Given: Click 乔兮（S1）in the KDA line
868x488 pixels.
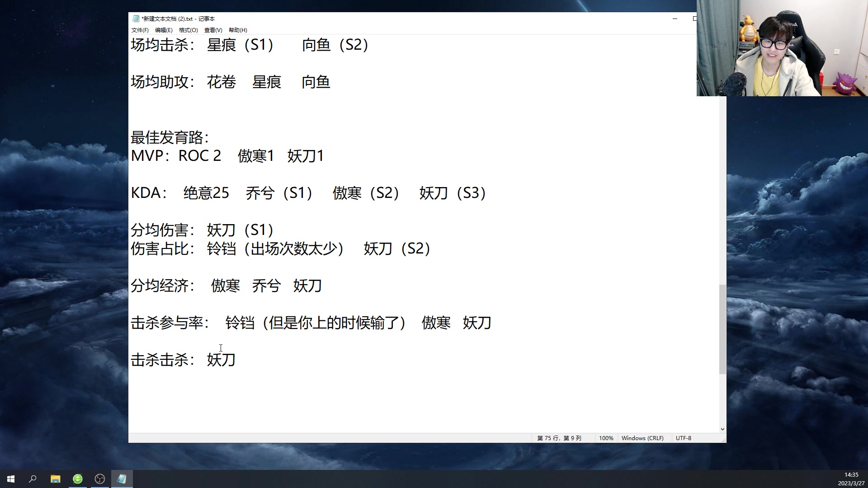Looking at the screenshot, I should (279, 193).
